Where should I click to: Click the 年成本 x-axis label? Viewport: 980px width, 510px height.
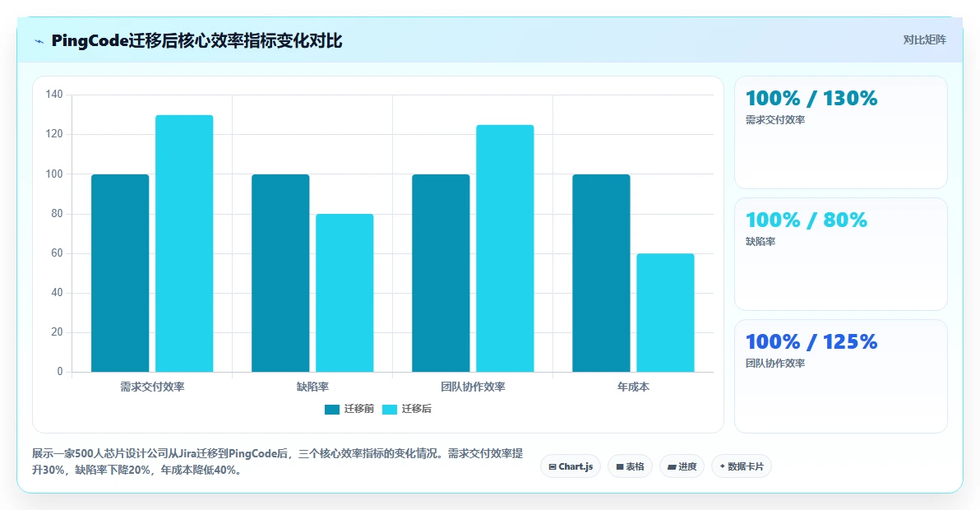pyautogui.click(x=633, y=387)
